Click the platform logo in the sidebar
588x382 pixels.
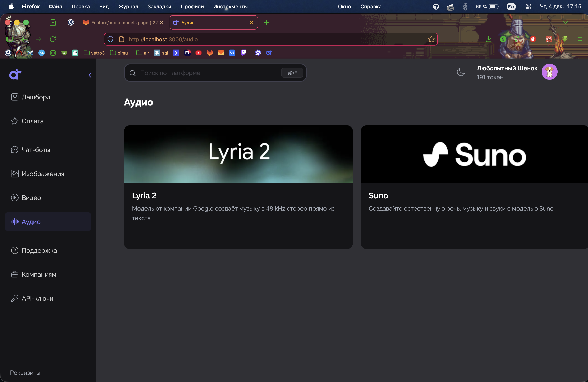pyautogui.click(x=15, y=74)
